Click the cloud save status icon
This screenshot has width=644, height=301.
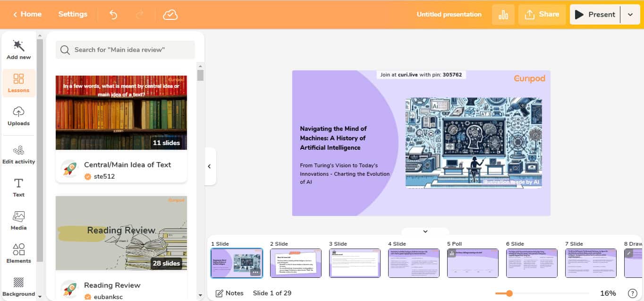pyautogui.click(x=170, y=15)
